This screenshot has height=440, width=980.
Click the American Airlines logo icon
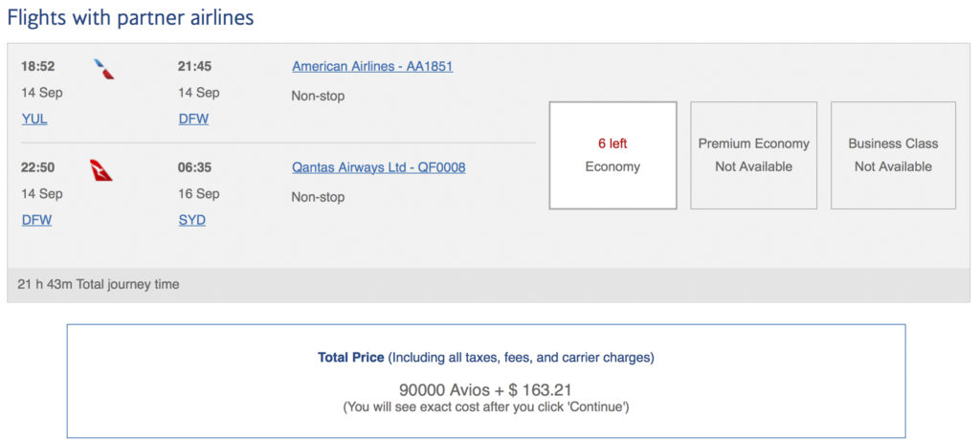coord(103,69)
